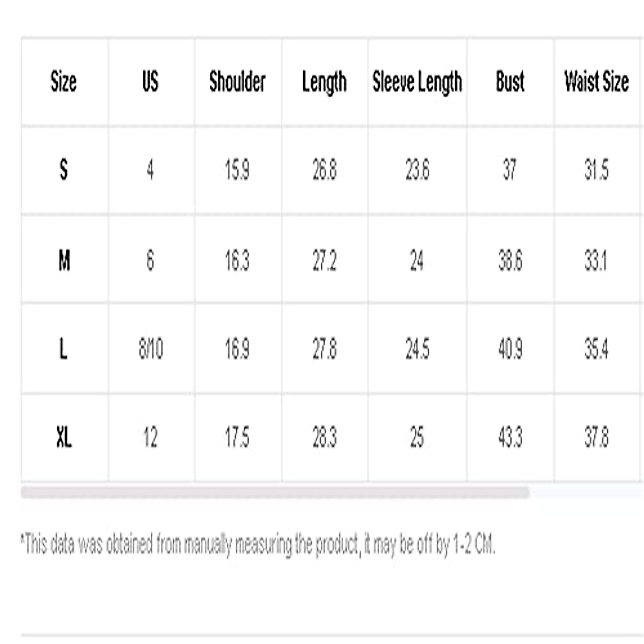Click the 31.5 waist size cell

pos(596,170)
